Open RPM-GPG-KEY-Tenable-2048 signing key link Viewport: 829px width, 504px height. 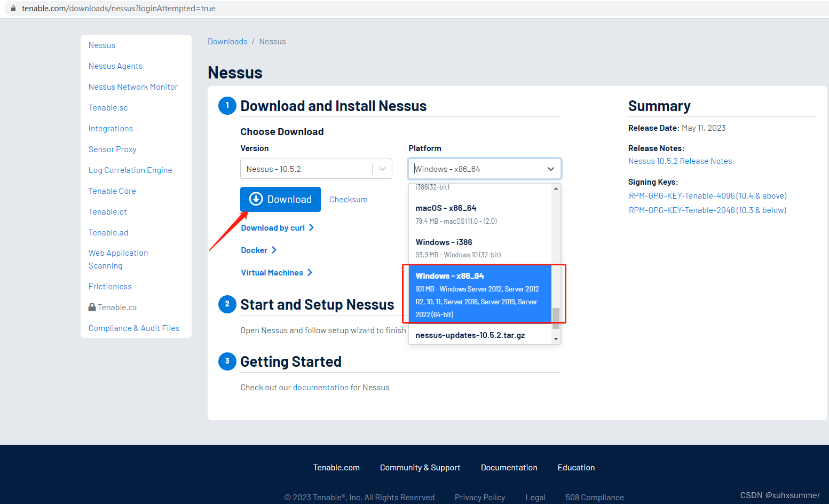click(708, 210)
